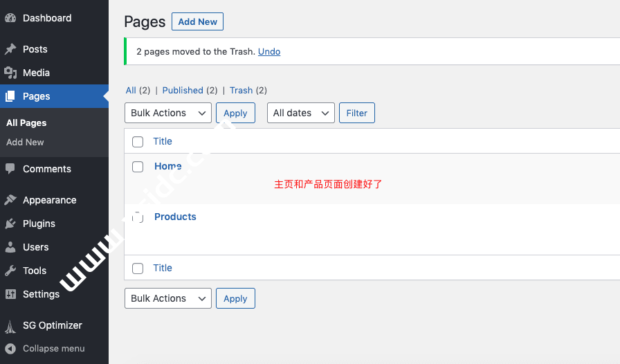This screenshot has width=620, height=364.
Task: Tick the checkbox beside Home page
Action: (138, 167)
